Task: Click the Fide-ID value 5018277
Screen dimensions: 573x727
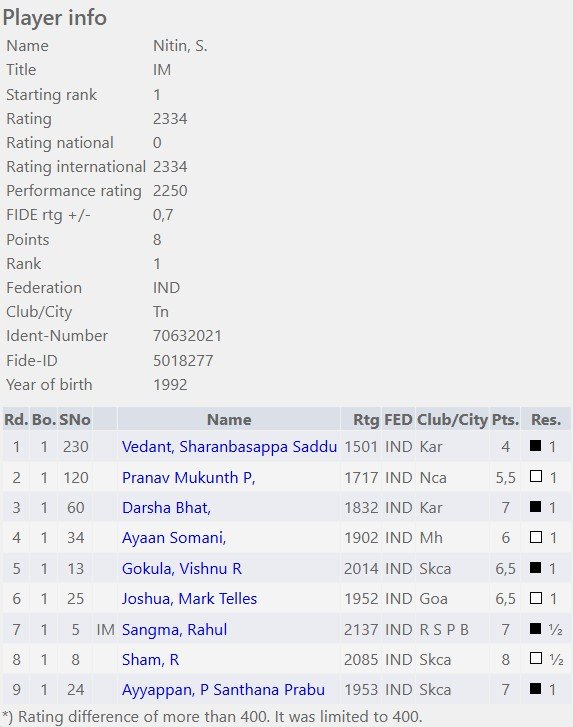Action: [x=183, y=361]
